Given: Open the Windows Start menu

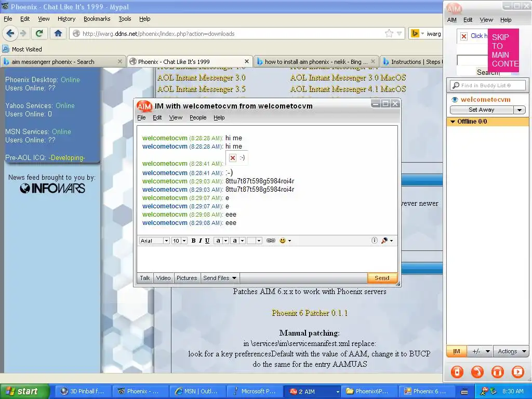Looking at the screenshot, I should (x=25, y=391).
